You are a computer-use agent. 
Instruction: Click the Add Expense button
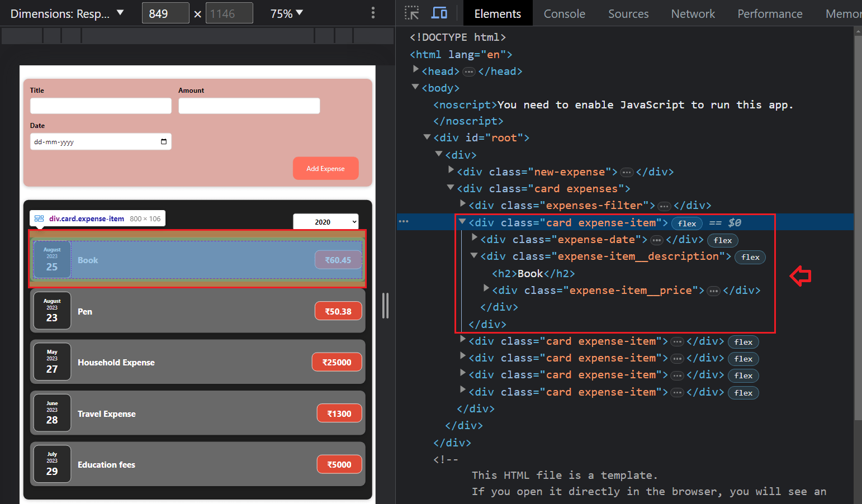[x=325, y=168]
